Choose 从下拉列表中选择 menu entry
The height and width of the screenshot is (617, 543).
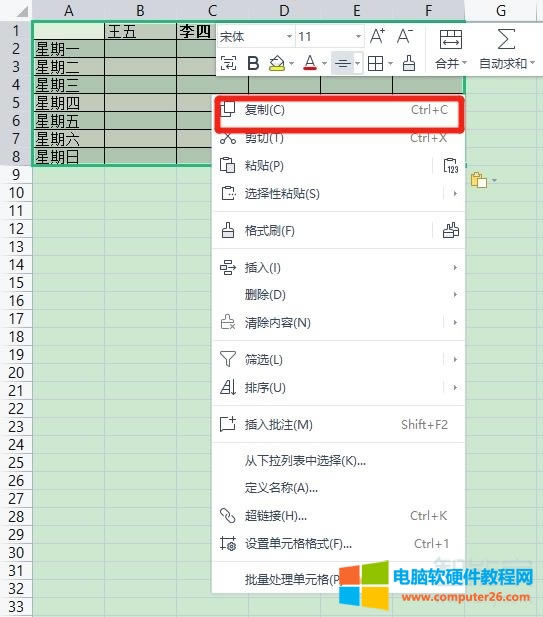click(x=339, y=461)
